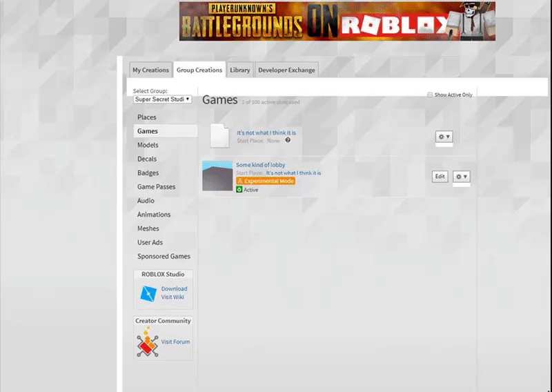Enable the Show Active Only checkbox
The image size is (552, 392).
click(430, 95)
